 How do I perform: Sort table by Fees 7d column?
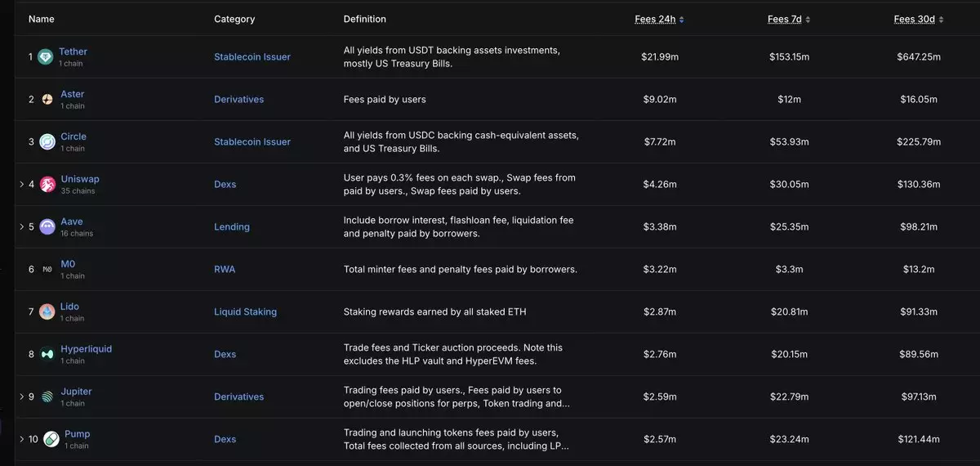tap(789, 20)
